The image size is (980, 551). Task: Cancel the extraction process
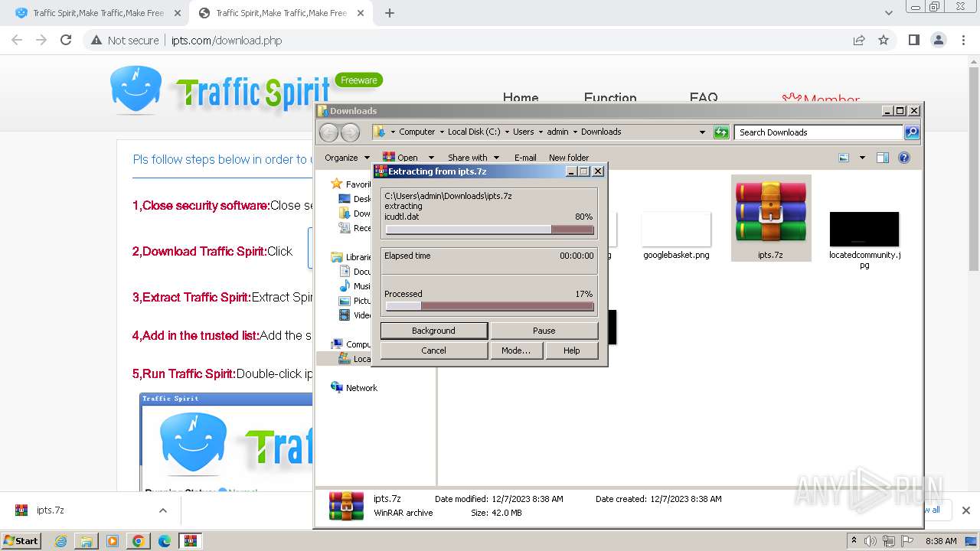point(433,350)
